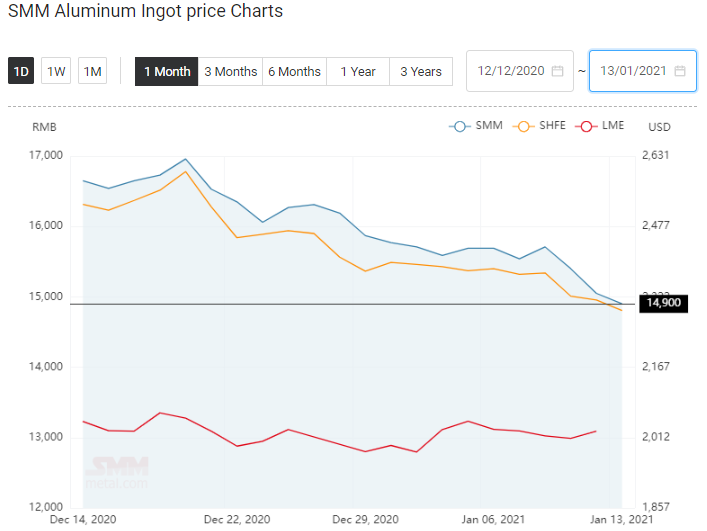Click the Jan 13, 2021 axis label
This screenshot has width=707, height=531.
pyautogui.click(x=622, y=519)
